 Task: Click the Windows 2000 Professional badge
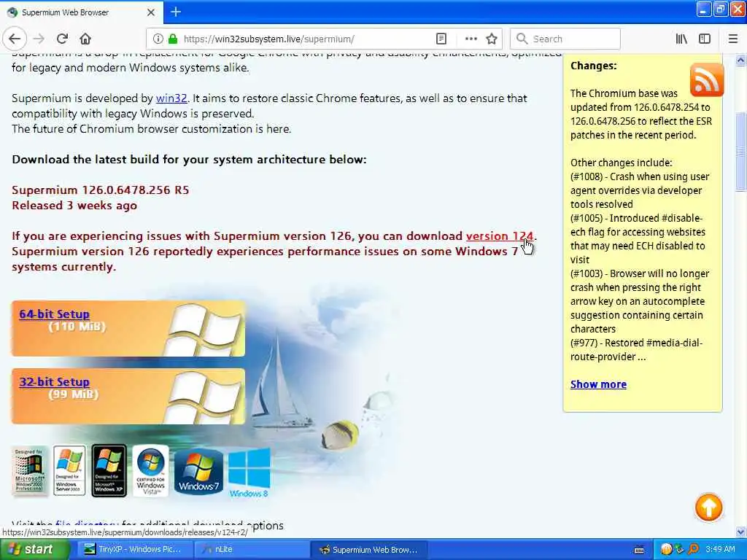[29, 471]
